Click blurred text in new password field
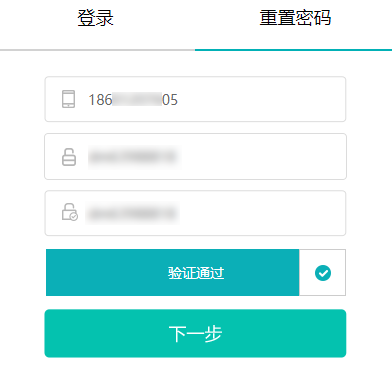This screenshot has width=392, height=365. tap(134, 157)
